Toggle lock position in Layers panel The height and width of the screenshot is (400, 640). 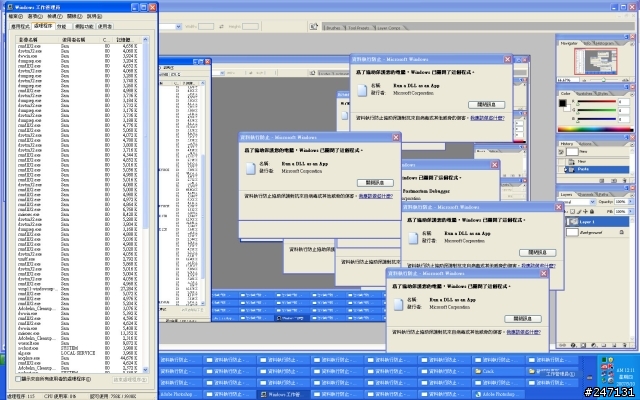click(x=586, y=211)
